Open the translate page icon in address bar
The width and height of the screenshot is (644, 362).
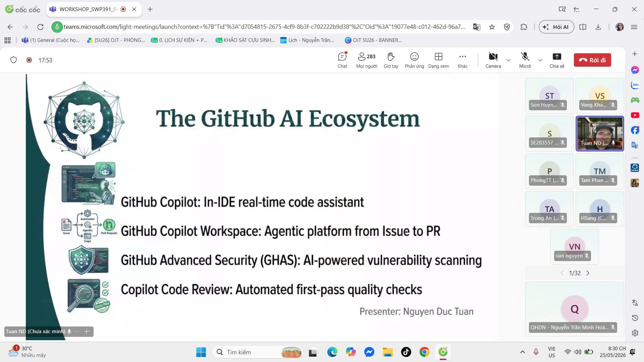click(476, 27)
